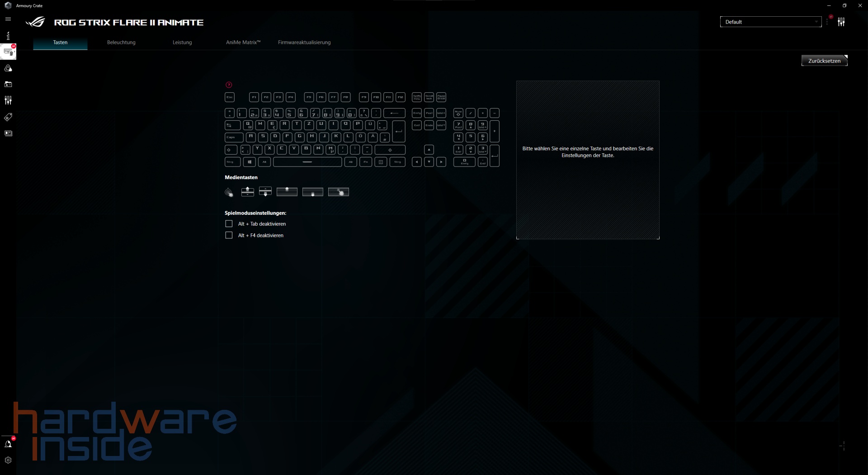Image resolution: width=868 pixels, height=475 pixels.
Task: Click the Zurücksetzen button
Action: 825,60
